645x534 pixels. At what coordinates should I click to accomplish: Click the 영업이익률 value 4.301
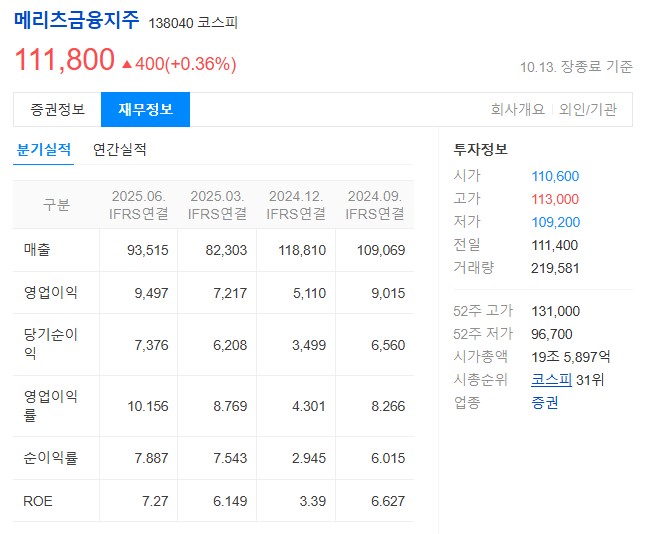(309, 406)
